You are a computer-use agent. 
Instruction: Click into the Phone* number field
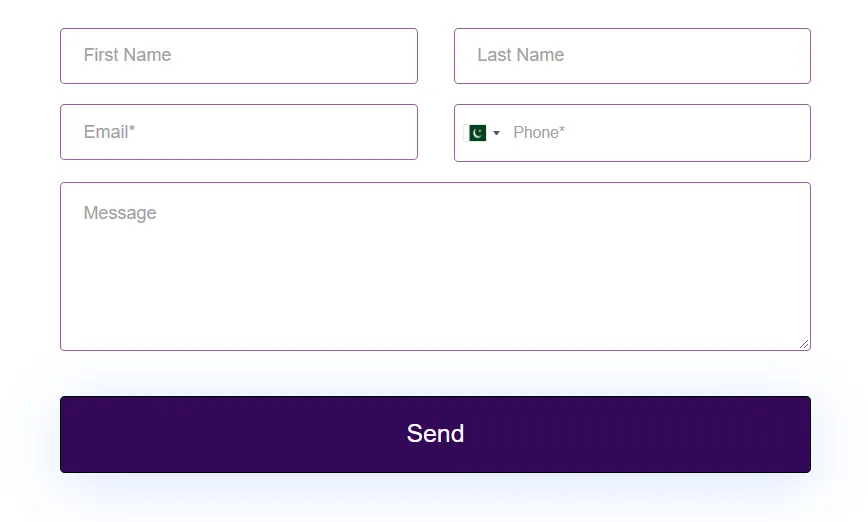[x=658, y=133]
